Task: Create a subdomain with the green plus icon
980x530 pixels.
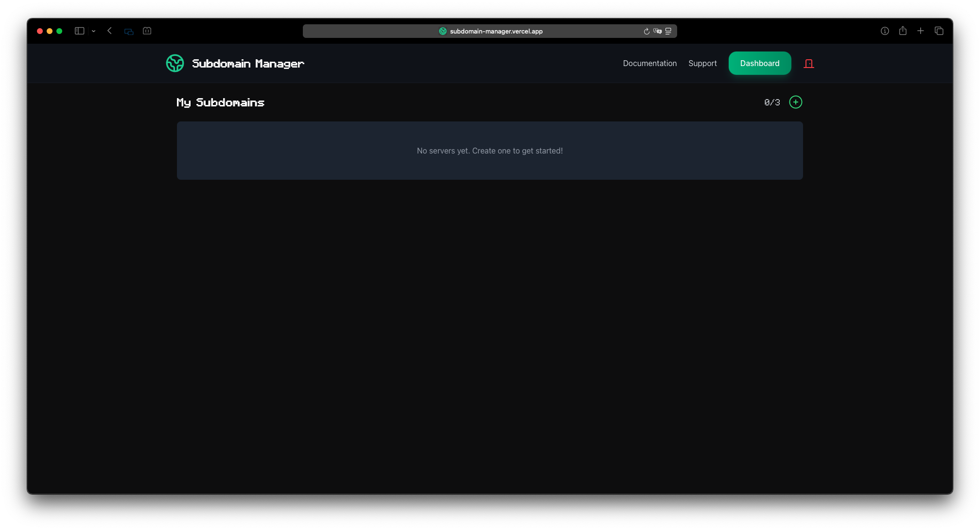Action: tap(795, 102)
